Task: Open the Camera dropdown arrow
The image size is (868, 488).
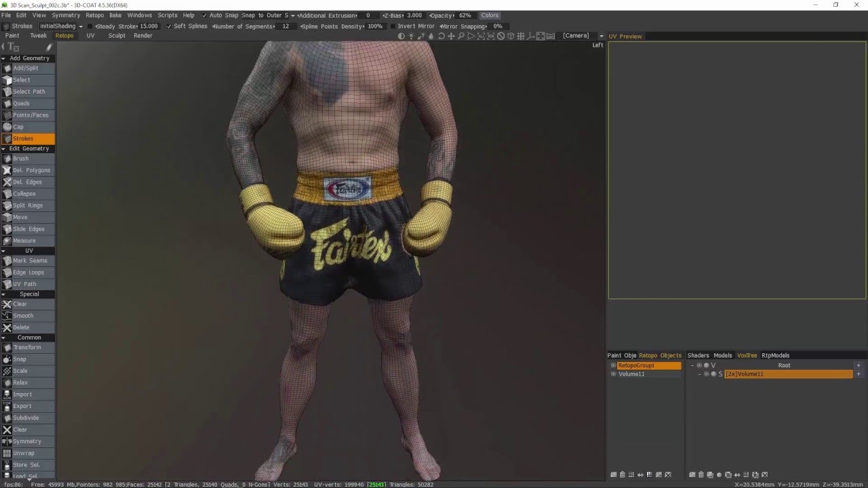Action: 601,36
